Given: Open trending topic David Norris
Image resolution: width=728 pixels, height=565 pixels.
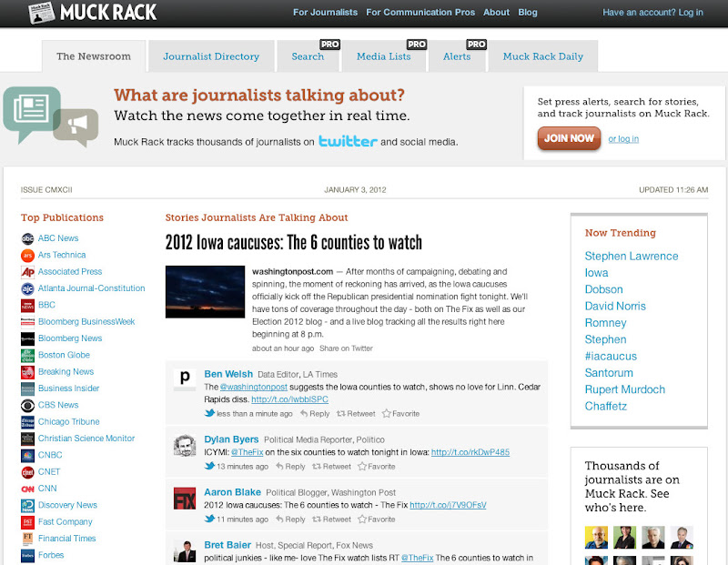Looking at the screenshot, I should pos(615,307).
